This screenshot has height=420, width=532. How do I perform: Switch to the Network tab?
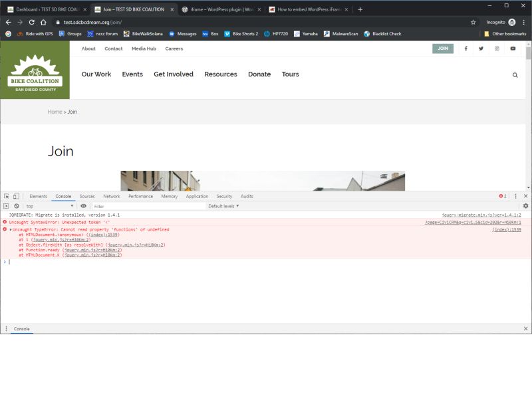(111, 196)
